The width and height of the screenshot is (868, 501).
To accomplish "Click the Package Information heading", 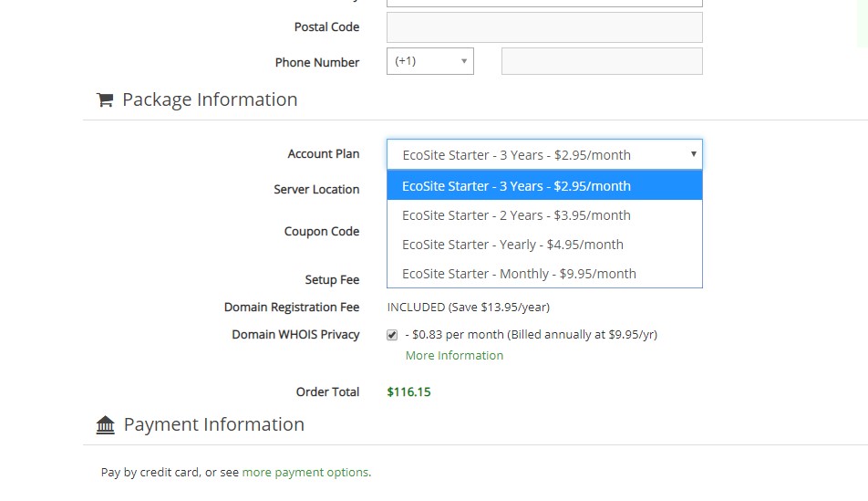I will pyautogui.click(x=210, y=99).
